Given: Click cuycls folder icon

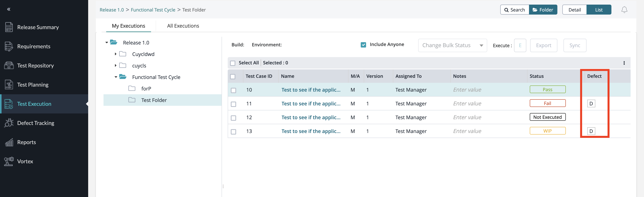Looking at the screenshot, I should point(122,65).
